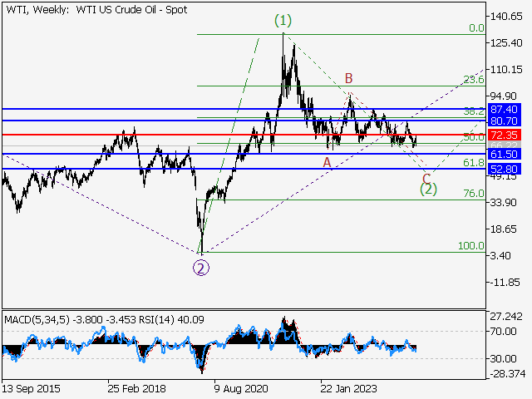Select the green wave (2) label

coord(427,190)
